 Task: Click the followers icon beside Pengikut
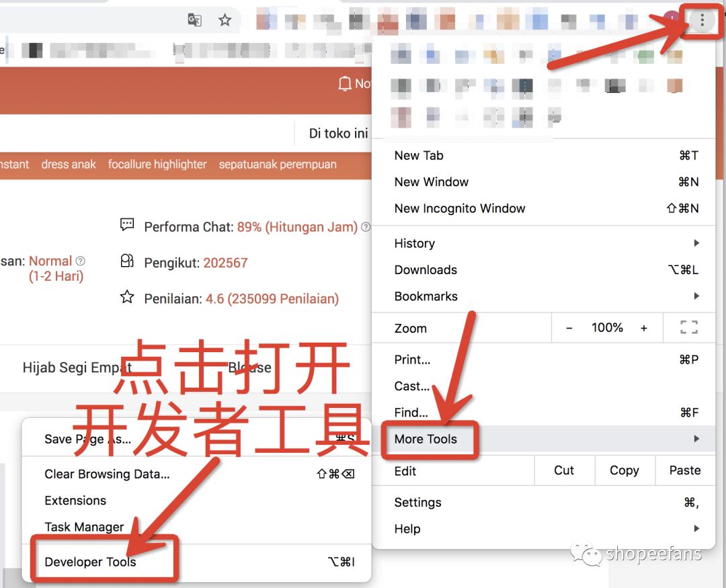tap(127, 261)
